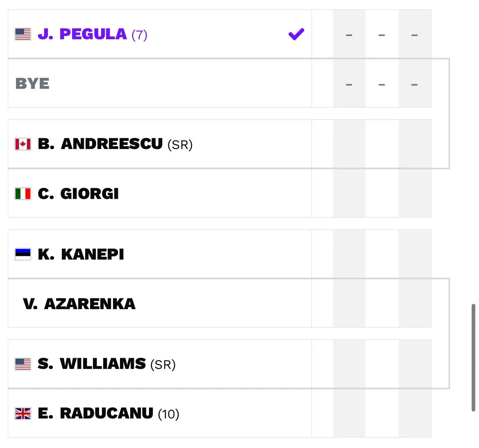This screenshot has width=479, height=448.
Task: Open S. Williams player profile
Action: click(92, 364)
